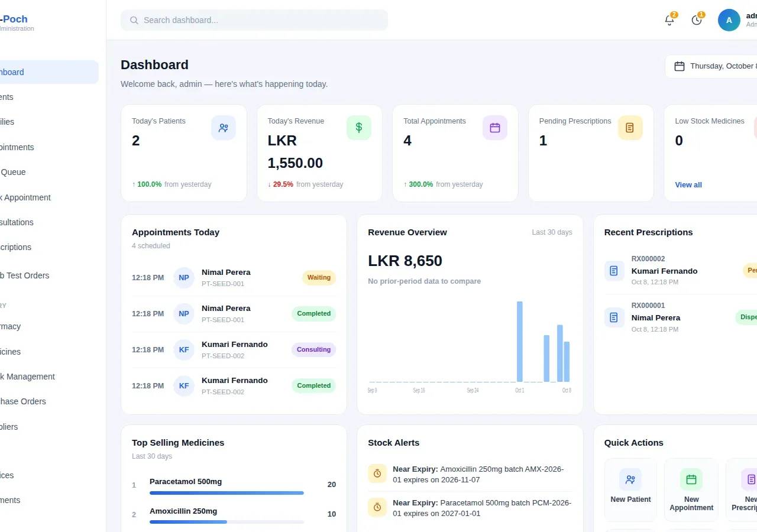Go to Purchase Orders in sidebar

click(49, 401)
